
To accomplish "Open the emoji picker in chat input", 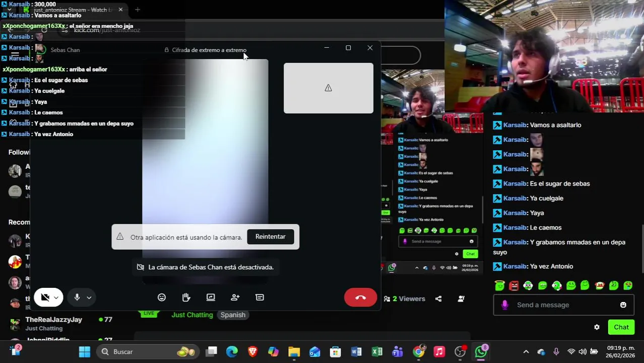I will point(623,305).
